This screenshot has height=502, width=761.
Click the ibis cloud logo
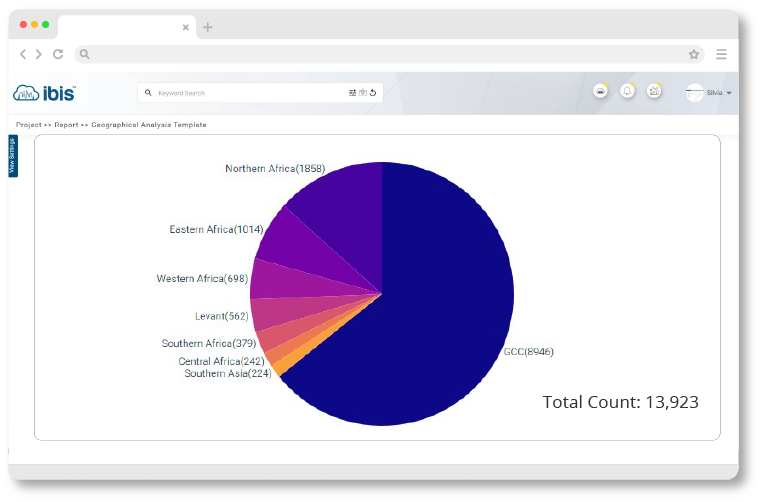[44, 93]
